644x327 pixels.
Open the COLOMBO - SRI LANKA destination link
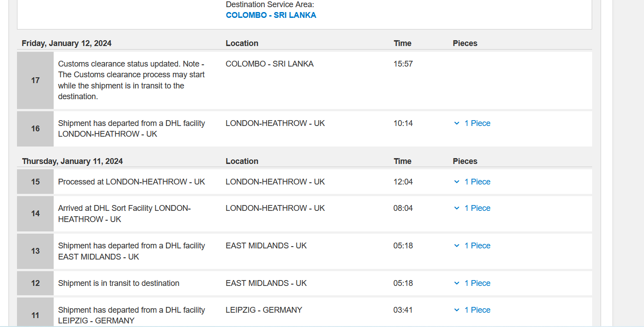[271, 15]
